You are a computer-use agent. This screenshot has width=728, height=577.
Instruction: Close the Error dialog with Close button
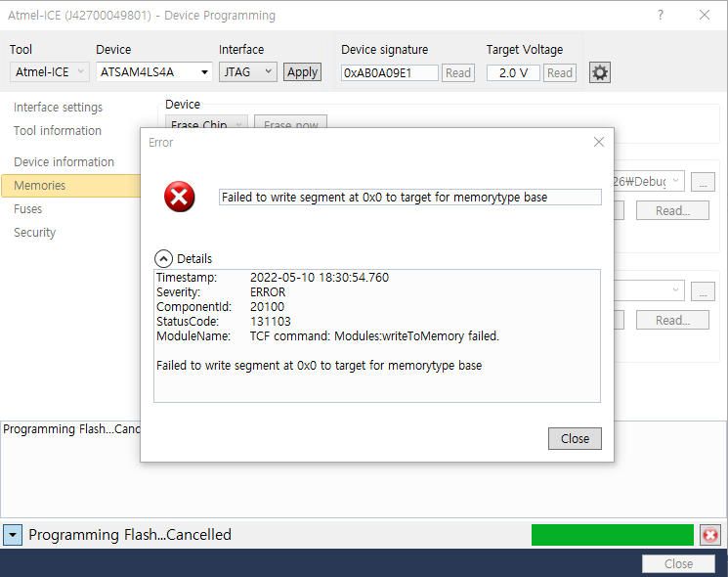[x=575, y=438]
